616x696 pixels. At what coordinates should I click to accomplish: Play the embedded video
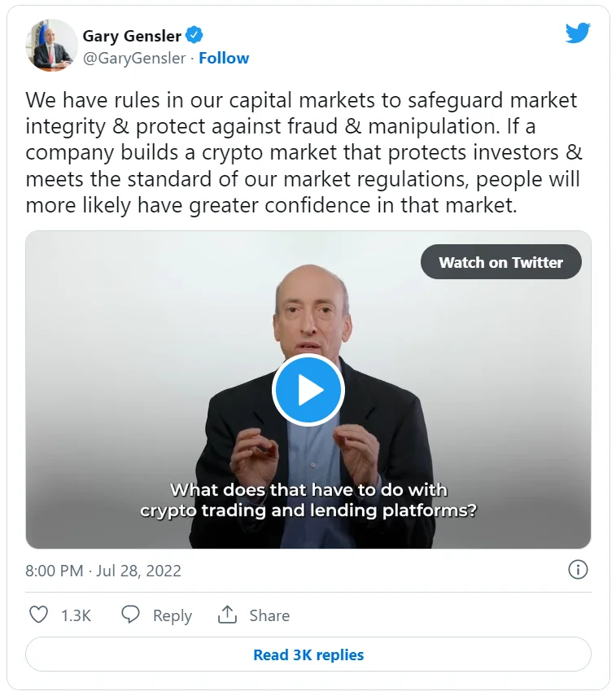tap(308, 391)
